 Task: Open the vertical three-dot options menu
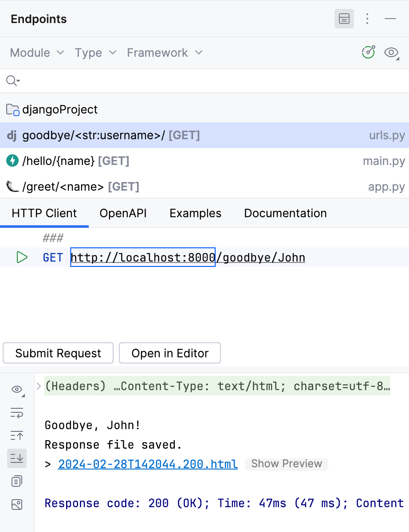[367, 19]
